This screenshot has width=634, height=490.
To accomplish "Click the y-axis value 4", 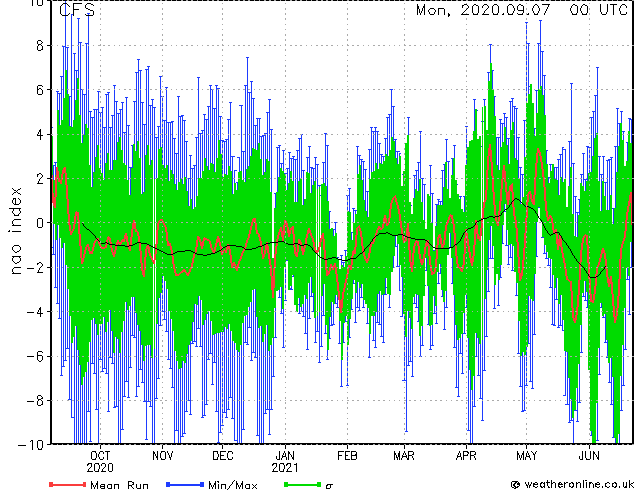I will (40, 134).
